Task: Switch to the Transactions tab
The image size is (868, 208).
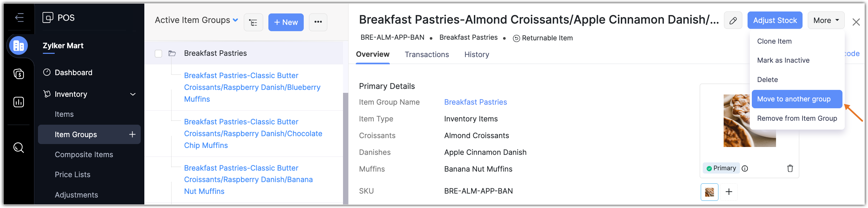Action: (x=426, y=54)
